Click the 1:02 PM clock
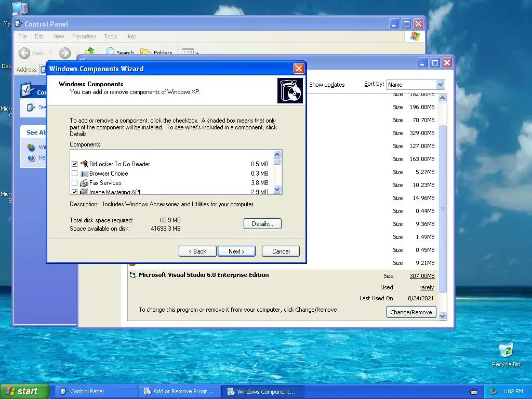This screenshot has width=532, height=399. [x=513, y=391]
